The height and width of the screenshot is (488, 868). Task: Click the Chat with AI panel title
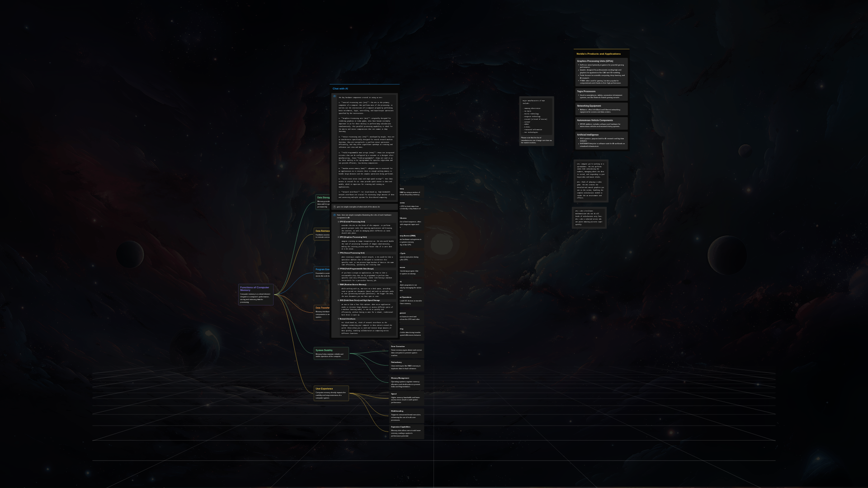point(340,89)
